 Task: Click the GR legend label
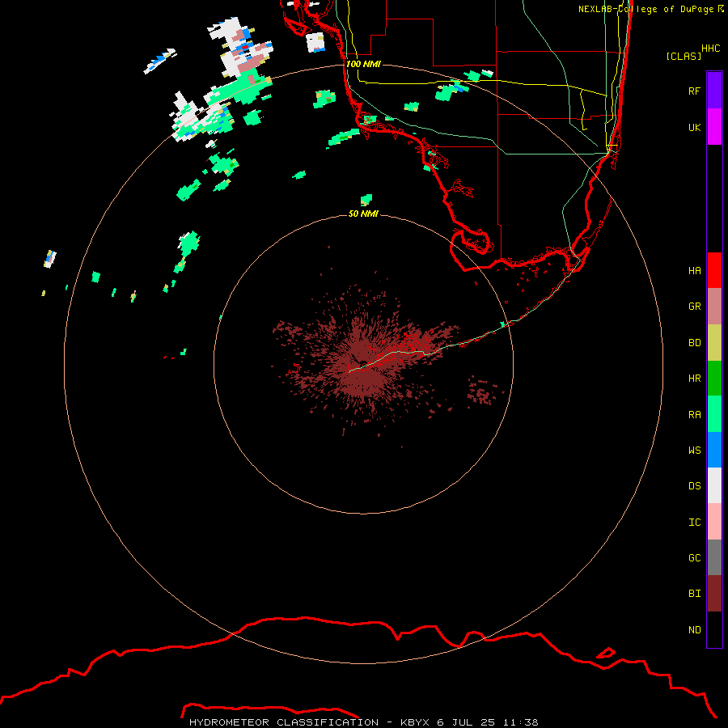point(694,307)
